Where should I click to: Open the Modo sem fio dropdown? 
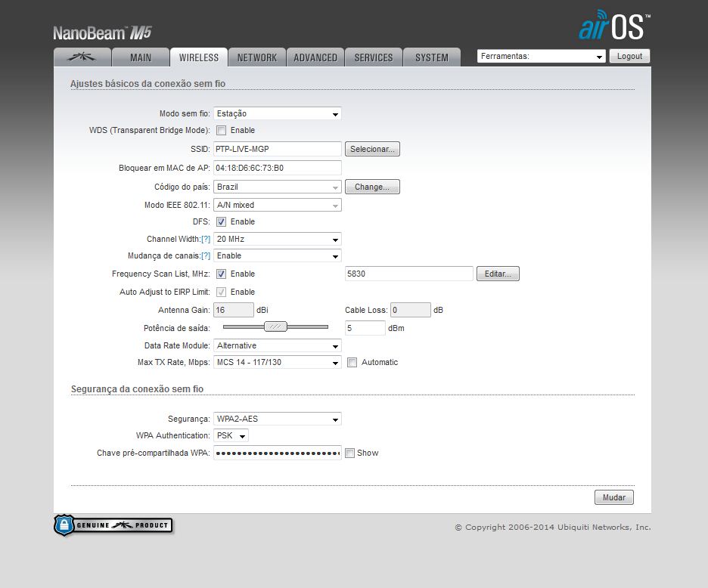(x=278, y=113)
